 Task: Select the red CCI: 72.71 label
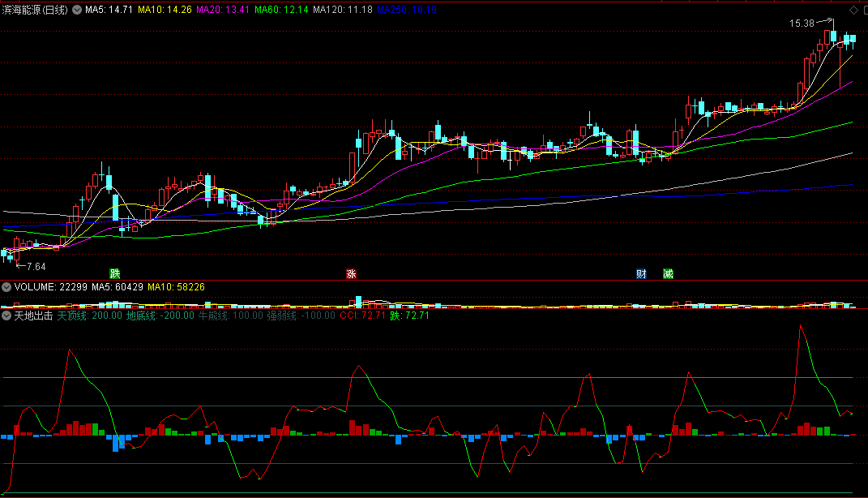362,316
